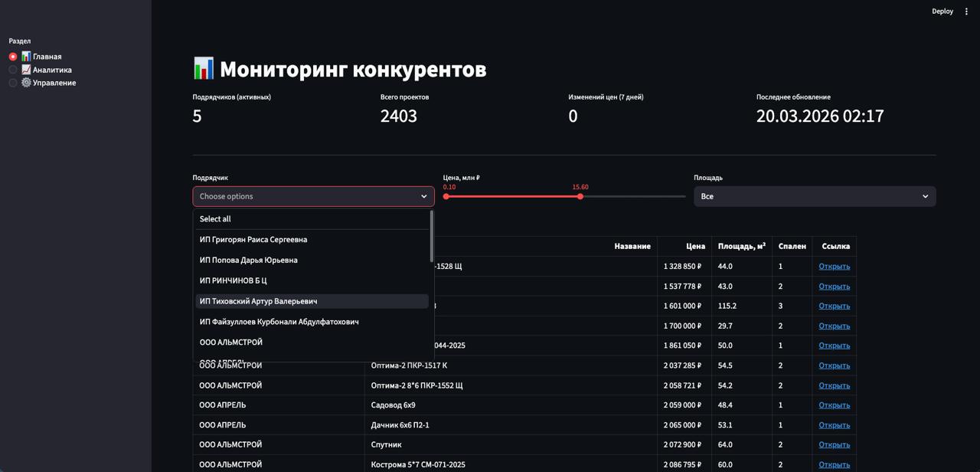980x472 pixels.
Task: Pick ООО АЛЬМСТРОЙ from the contractor options
Action: 231,342
